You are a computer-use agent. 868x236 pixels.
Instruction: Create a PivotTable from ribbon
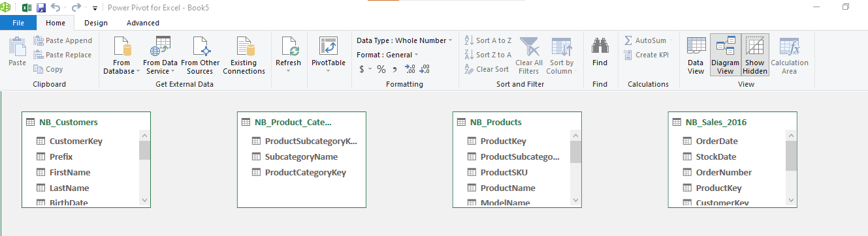coord(328,55)
